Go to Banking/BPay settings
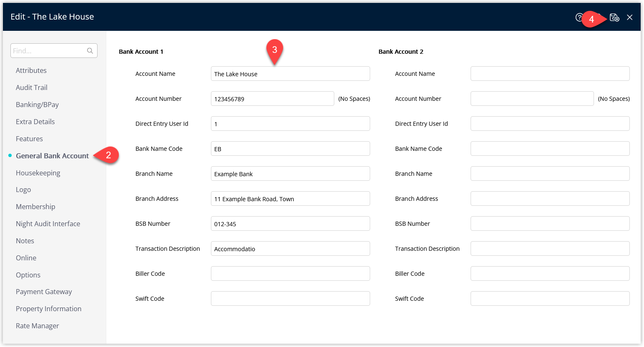644x347 pixels. (37, 105)
